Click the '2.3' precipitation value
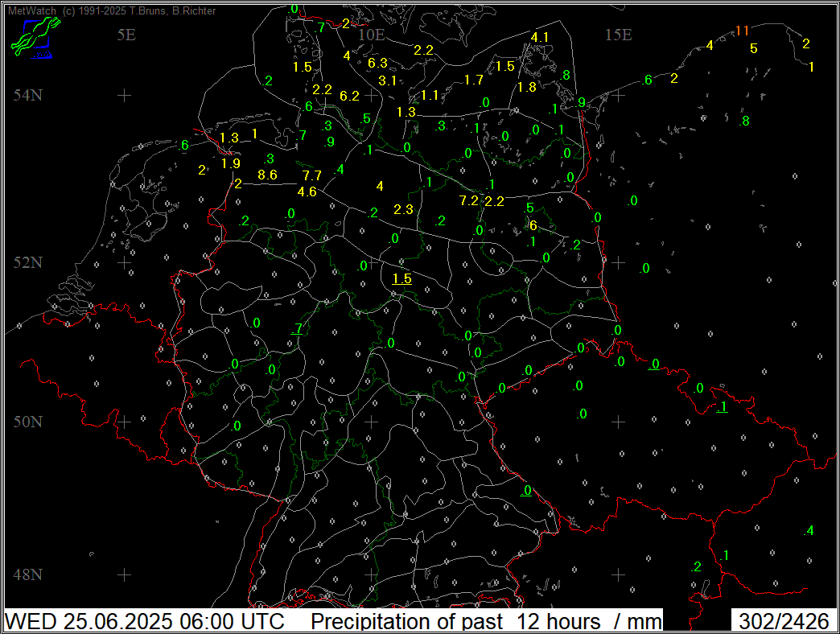The height and width of the screenshot is (634, 840). 403,209
